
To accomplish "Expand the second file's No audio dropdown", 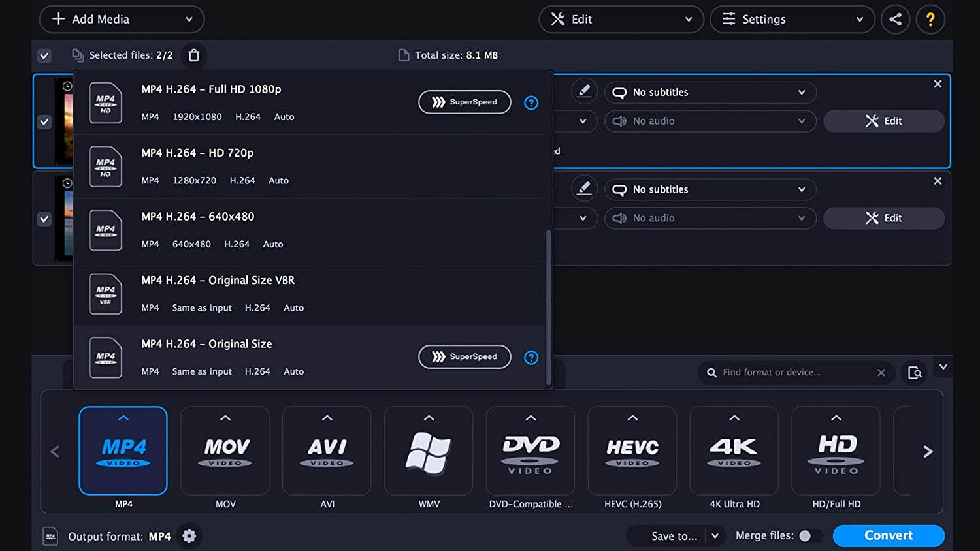I will pyautogui.click(x=710, y=218).
